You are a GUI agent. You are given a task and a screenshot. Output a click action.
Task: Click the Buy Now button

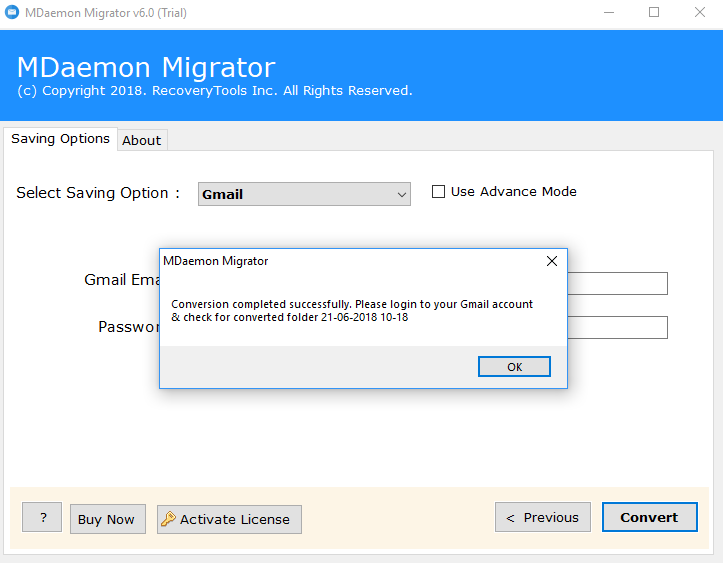(x=107, y=519)
